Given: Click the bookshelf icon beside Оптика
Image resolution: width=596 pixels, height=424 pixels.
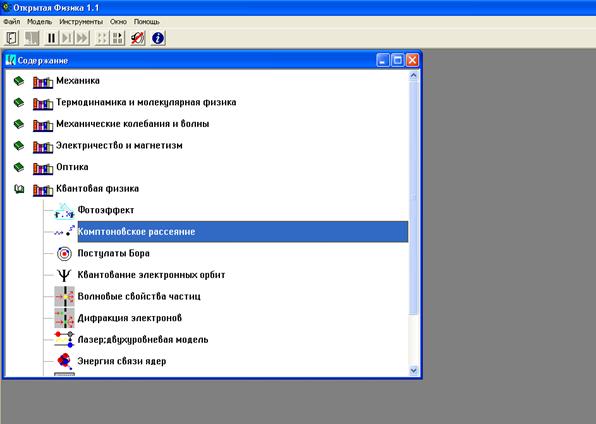Looking at the screenshot, I should [x=43, y=168].
